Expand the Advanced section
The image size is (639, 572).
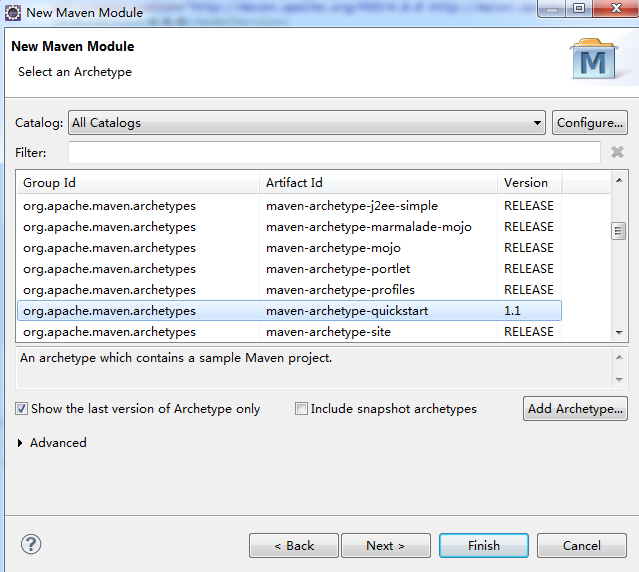[20, 443]
